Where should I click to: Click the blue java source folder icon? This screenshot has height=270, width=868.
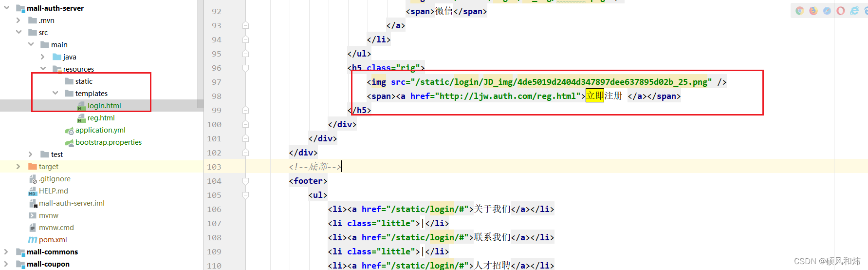(57, 57)
